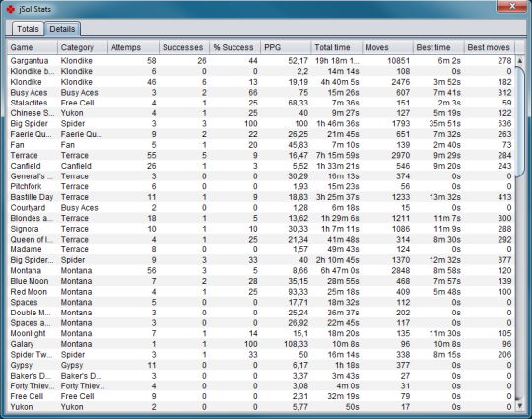Select the Madame row
The height and width of the screenshot is (419, 532).
point(261,249)
